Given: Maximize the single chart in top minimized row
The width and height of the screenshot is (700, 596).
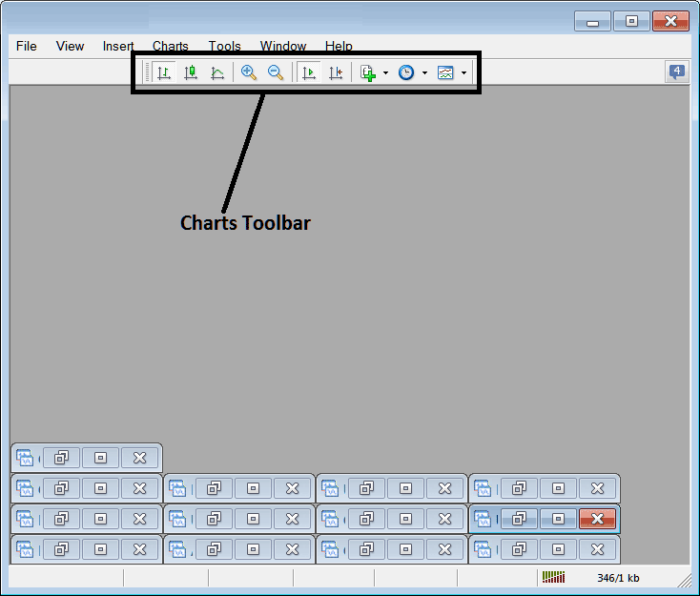Looking at the screenshot, I should pos(100,458).
